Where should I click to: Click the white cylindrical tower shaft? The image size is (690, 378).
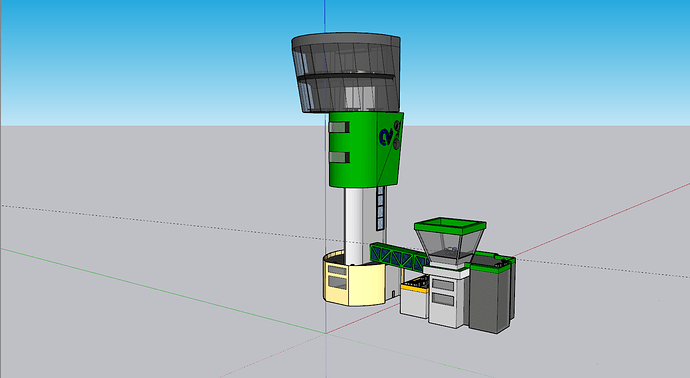[360, 225]
